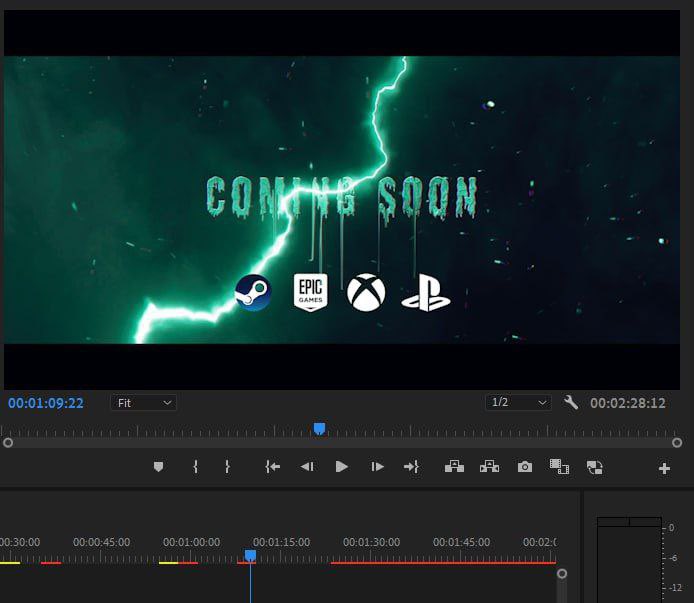Click the timeline vertical scroll handle circle

tap(562, 574)
